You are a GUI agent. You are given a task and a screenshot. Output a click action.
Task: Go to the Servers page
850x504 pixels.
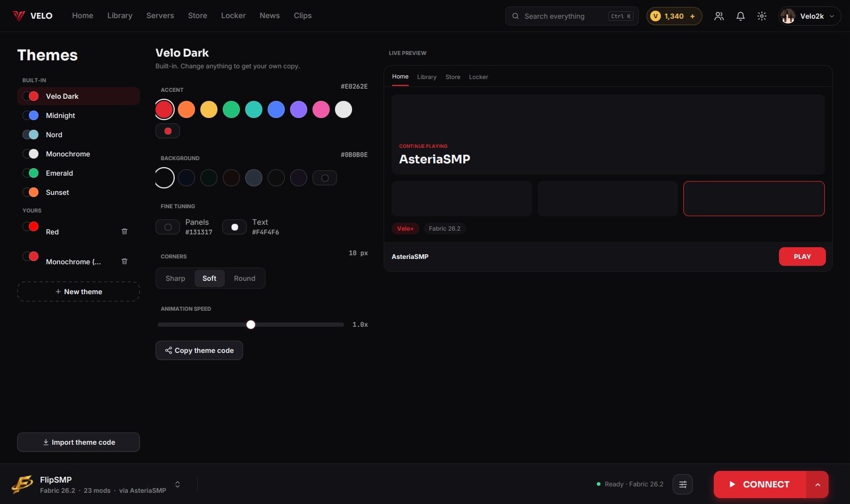(160, 15)
